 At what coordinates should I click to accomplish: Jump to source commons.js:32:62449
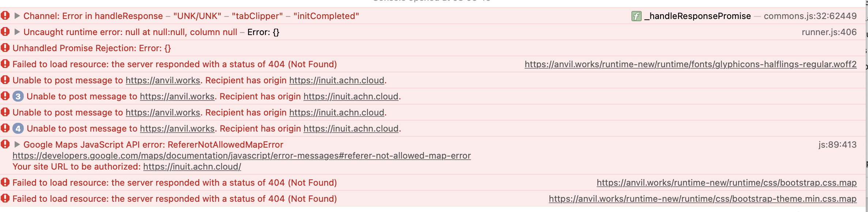[x=810, y=16]
